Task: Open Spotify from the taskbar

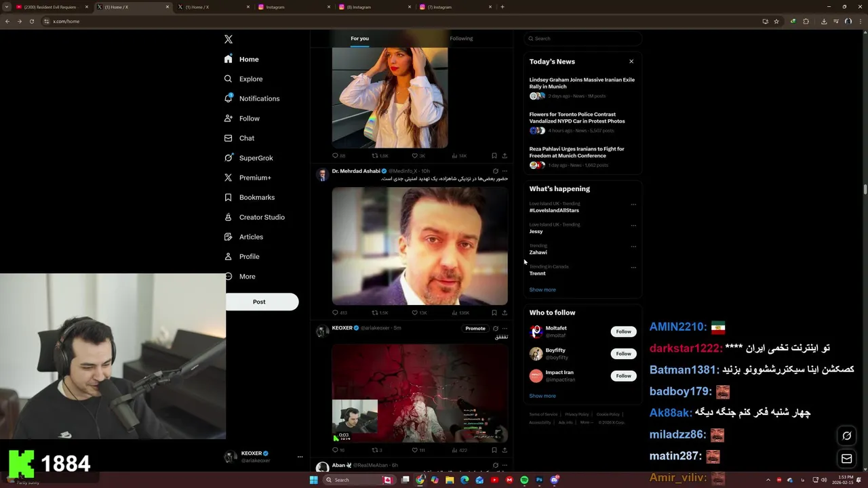Action: [524, 480]
